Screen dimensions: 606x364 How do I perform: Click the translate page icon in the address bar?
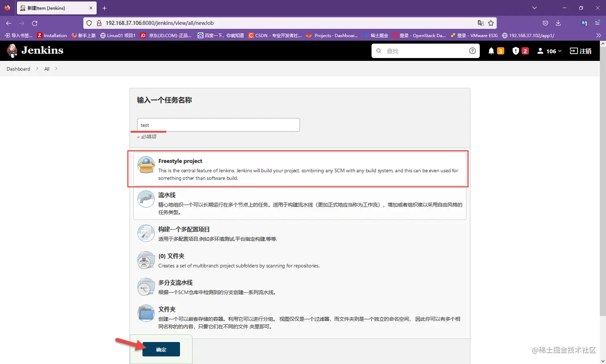(481, 23)
